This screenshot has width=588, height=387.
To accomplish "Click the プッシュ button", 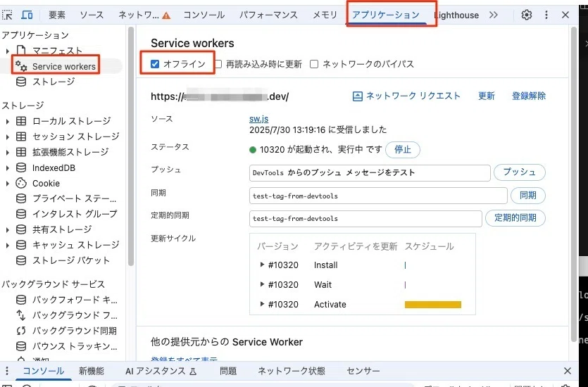I will [x=520, y=172].
